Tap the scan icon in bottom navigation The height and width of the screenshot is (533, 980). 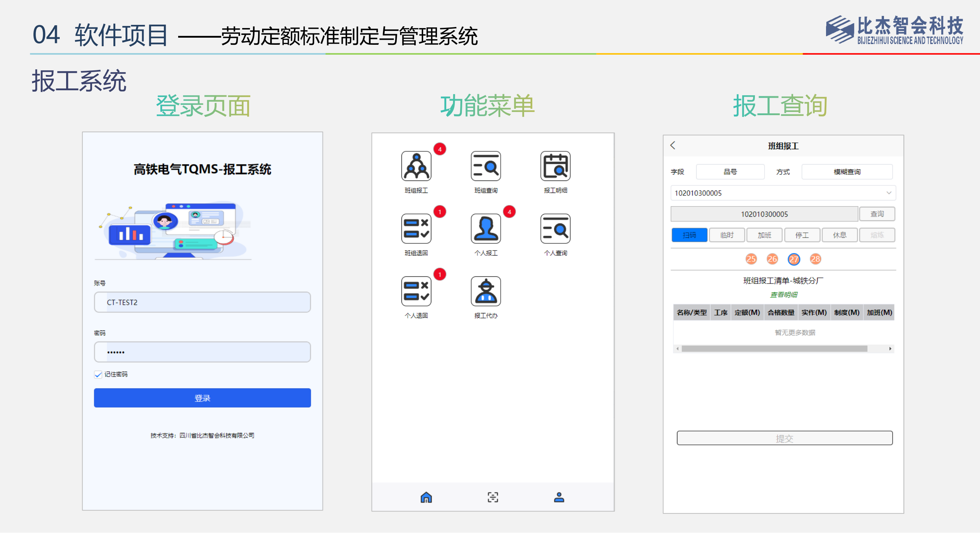[492, 497]
